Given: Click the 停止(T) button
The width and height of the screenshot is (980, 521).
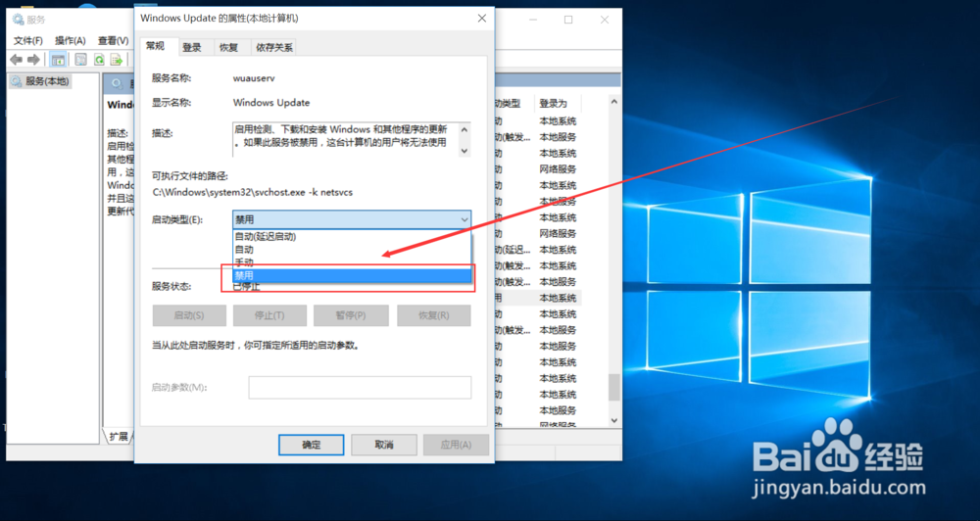Looking at the screenshot, I should click(270, 315).
